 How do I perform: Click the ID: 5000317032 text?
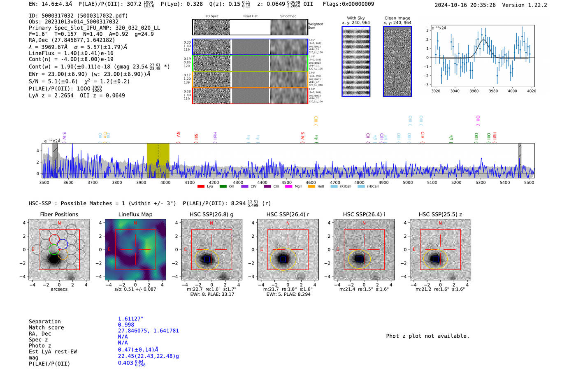coord(51,16)
